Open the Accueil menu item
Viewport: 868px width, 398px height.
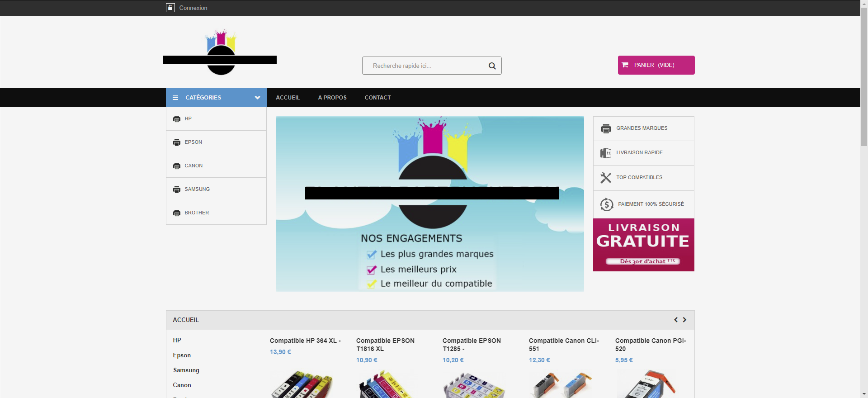tap(288, 98)
